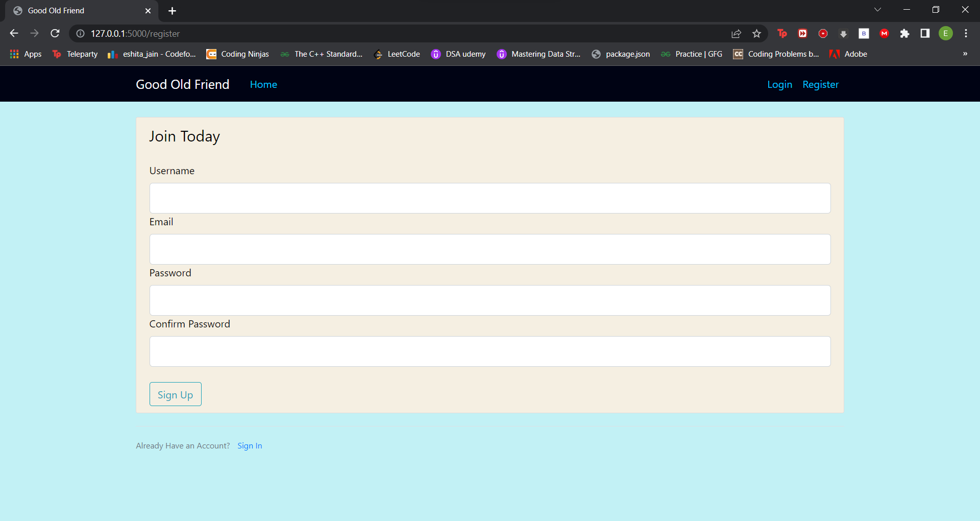Screen dimensions: 980x521
Task: Click inside the Email input field
Action: [490, 249]
